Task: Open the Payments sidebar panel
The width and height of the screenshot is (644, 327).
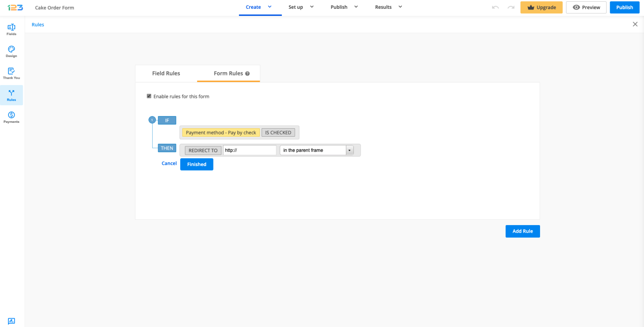Action: click(x=11, y=117)
